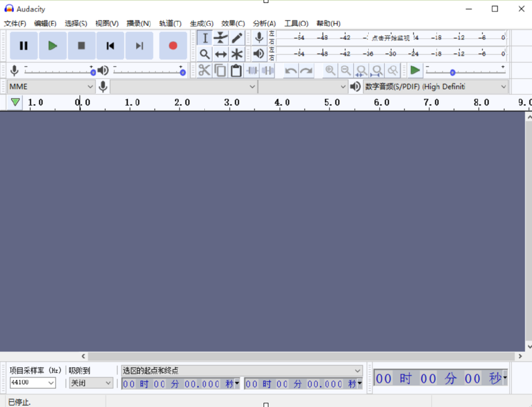The width and height of the screenshot is (532, 407).
Task: Click the recording volume slider handle
Action: (x=93, y=73)
